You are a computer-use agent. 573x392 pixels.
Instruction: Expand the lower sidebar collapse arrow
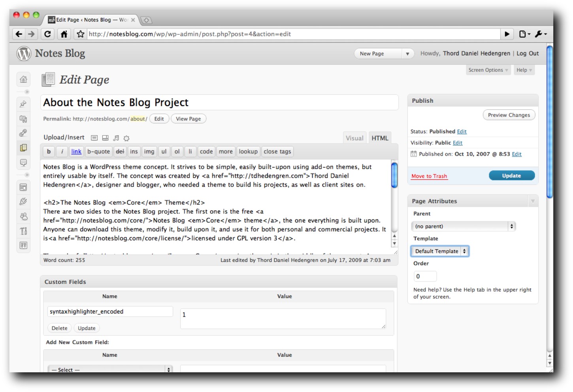pyautogui.click(x=26, y=175)
